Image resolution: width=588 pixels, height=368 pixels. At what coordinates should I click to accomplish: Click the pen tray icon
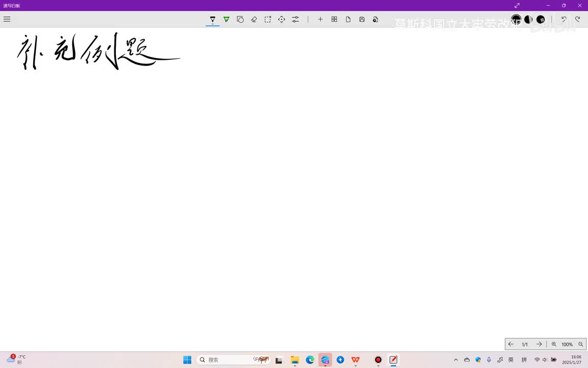(500, 360)
